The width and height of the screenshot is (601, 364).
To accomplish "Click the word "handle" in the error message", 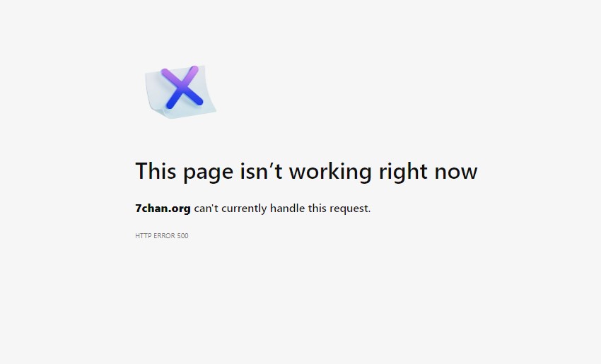I will coord(288,208).
